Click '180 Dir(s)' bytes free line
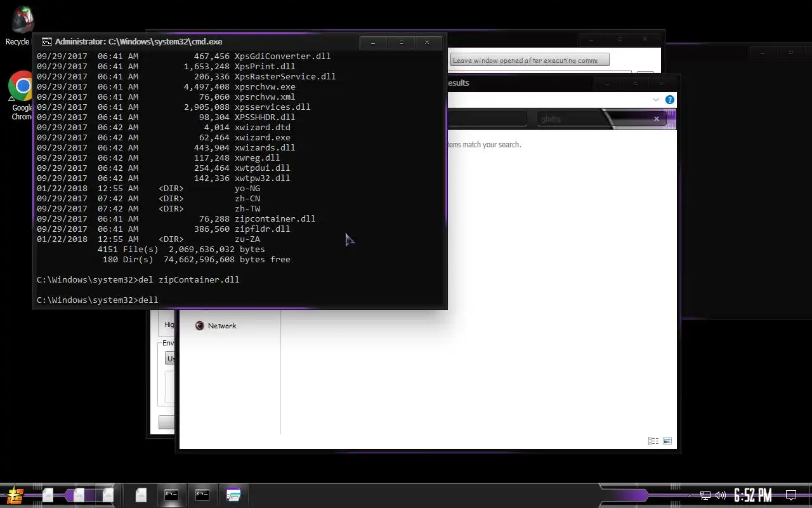 pos(196,259)
